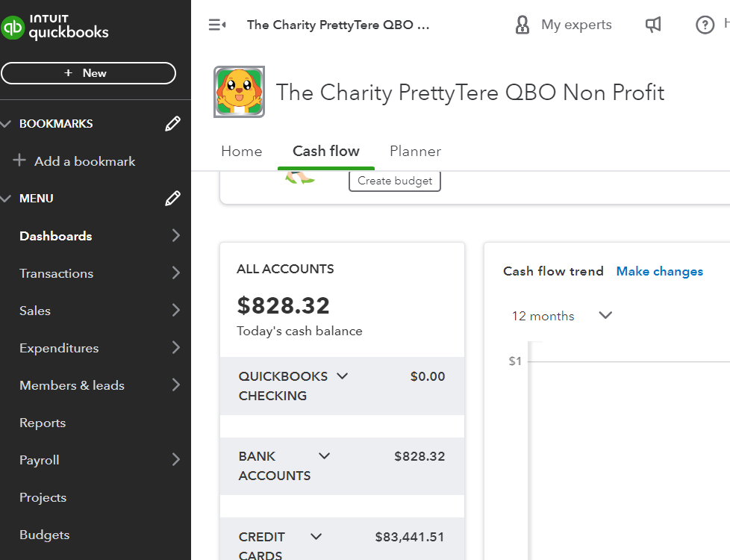
Task: Switch to the Planner tab
Action: tap(415, 152)
